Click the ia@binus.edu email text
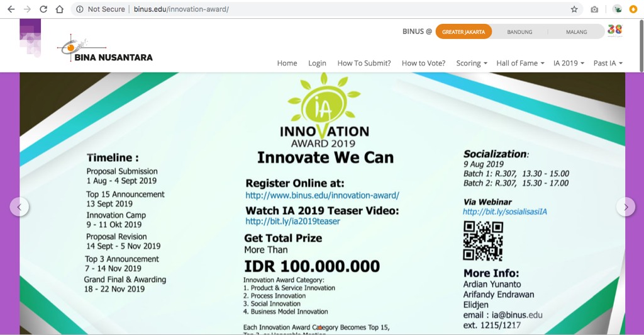 [517, 315]
